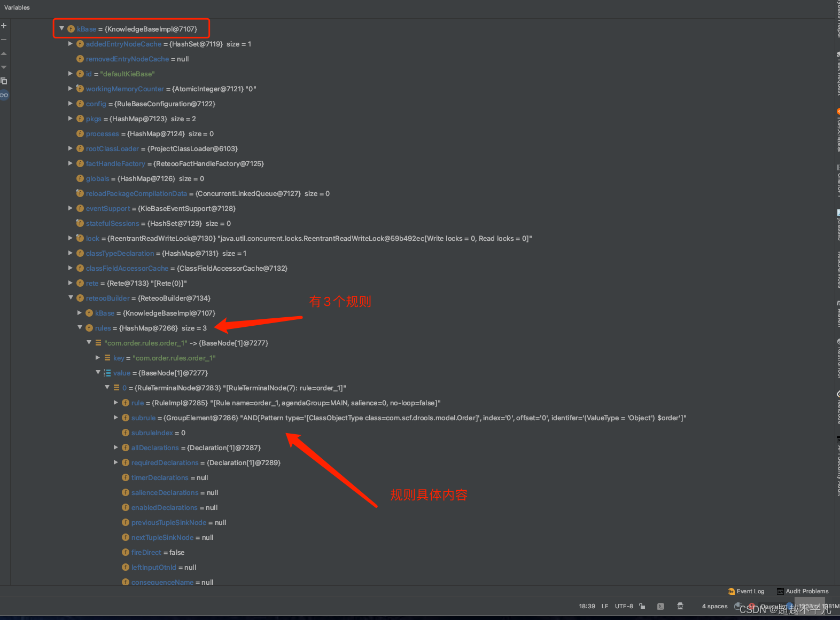This screenshot has height=620, width=840.
Task: Expand the rete node
Action: [x=71, y=283]
